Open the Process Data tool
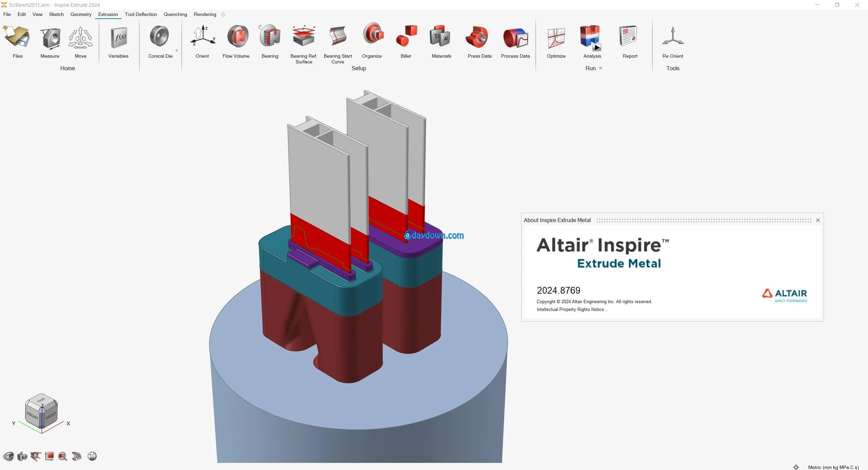The width and height of the screenshot is (868, 470). [x=515, y=37]
